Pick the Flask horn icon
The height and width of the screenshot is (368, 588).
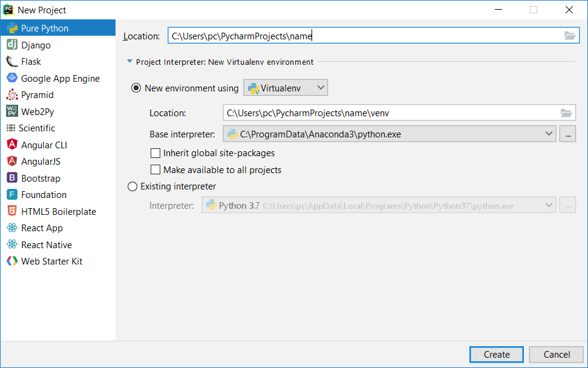tap(12, 62)
